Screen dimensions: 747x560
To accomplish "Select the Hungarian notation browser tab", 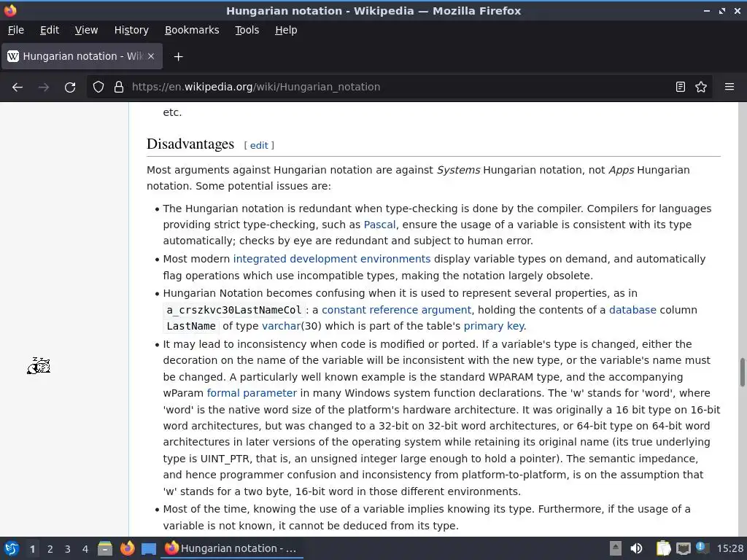I will pos(82,56).
